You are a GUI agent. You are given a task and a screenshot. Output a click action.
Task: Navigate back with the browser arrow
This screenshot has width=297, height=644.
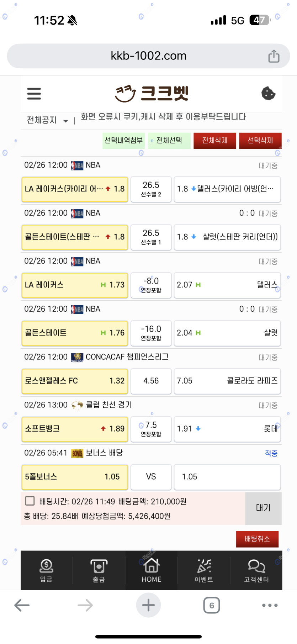pos(22,605)
